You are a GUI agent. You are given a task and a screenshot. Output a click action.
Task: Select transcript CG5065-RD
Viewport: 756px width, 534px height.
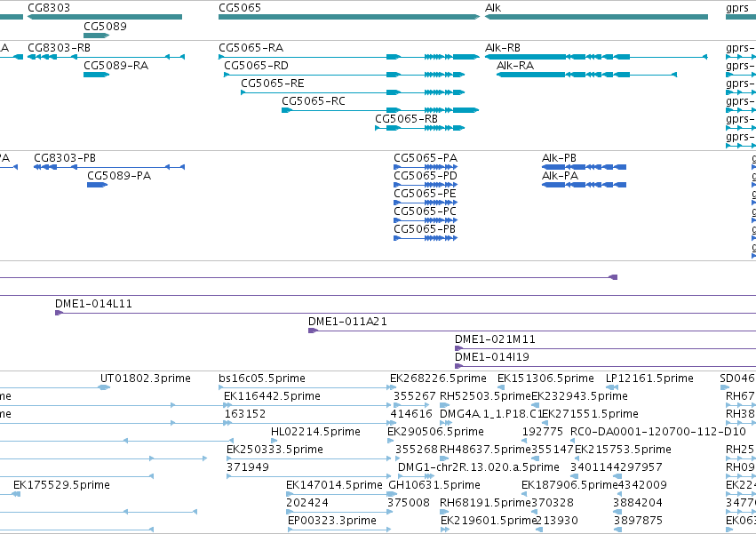(x=345, y=75)
